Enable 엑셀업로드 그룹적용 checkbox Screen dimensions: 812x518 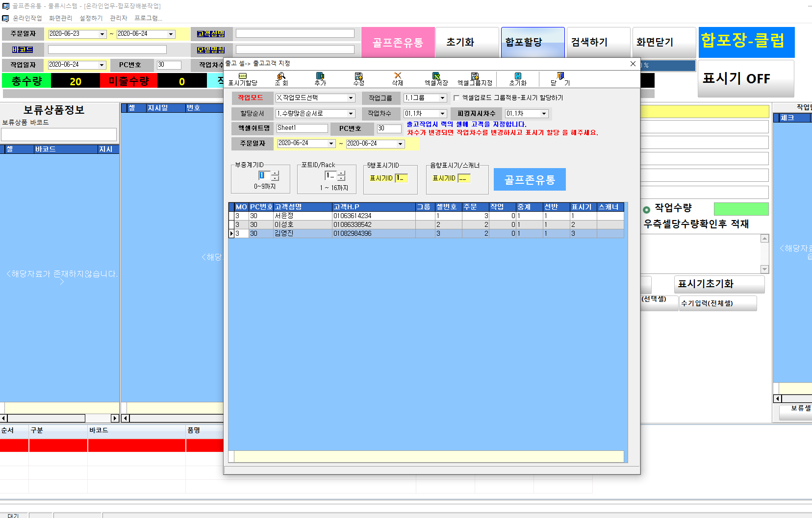tap(457, 98)
